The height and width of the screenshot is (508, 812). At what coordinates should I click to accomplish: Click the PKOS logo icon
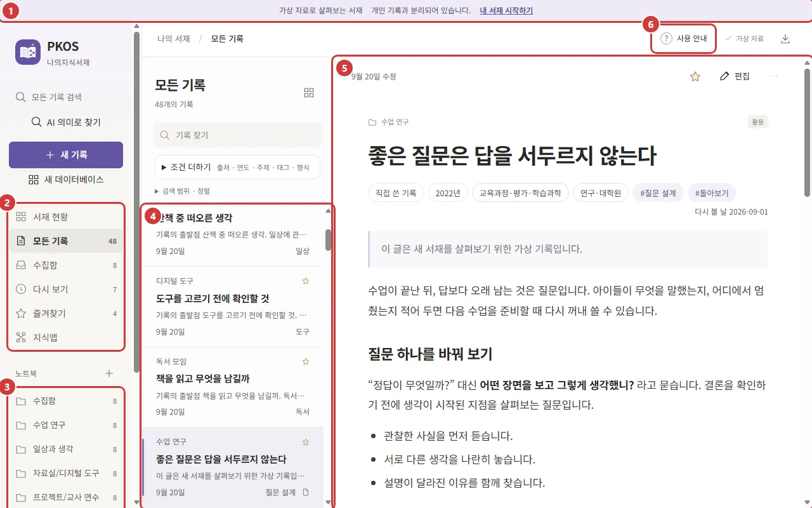[28, 52]
